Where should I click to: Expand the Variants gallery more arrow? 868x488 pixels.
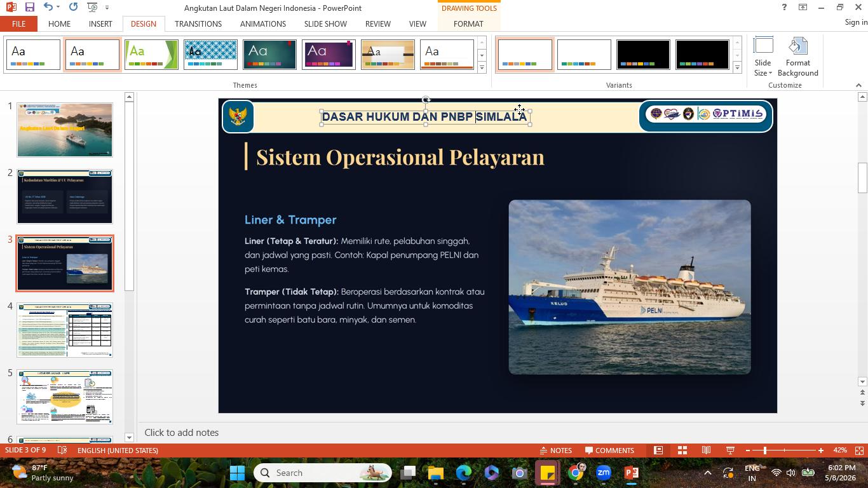[x=737, y=67]
